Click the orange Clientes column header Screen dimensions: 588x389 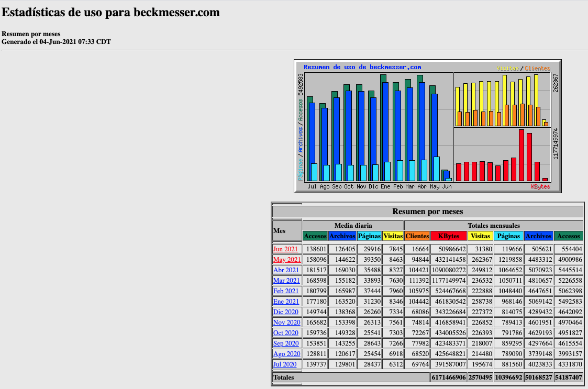417,236
